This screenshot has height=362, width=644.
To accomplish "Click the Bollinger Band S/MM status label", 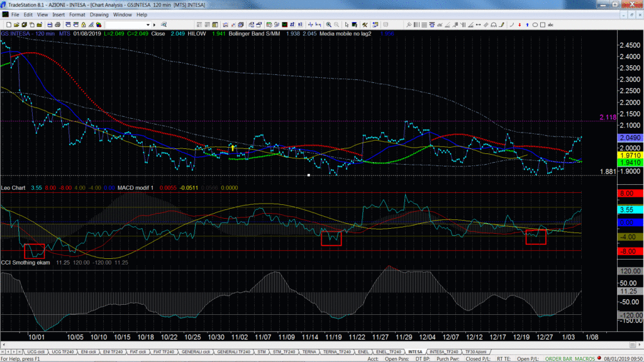I will point(254,34).
